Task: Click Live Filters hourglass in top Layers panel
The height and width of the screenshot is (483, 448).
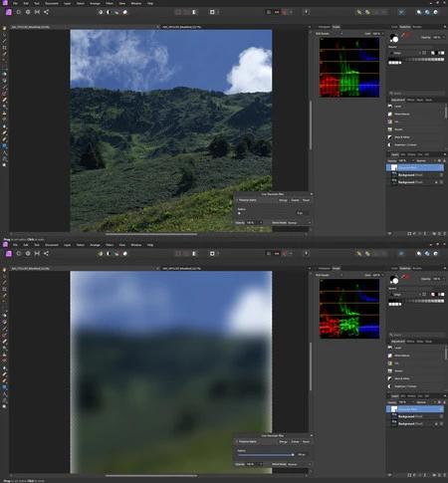Action: [x=425, y=234]
